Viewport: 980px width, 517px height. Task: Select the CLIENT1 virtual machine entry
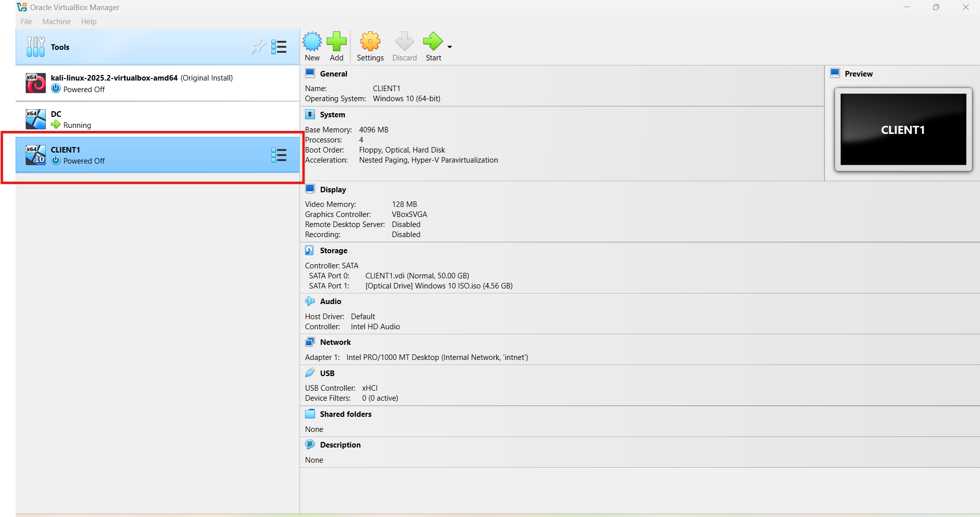pyautogui.click(x=158, y=155)
